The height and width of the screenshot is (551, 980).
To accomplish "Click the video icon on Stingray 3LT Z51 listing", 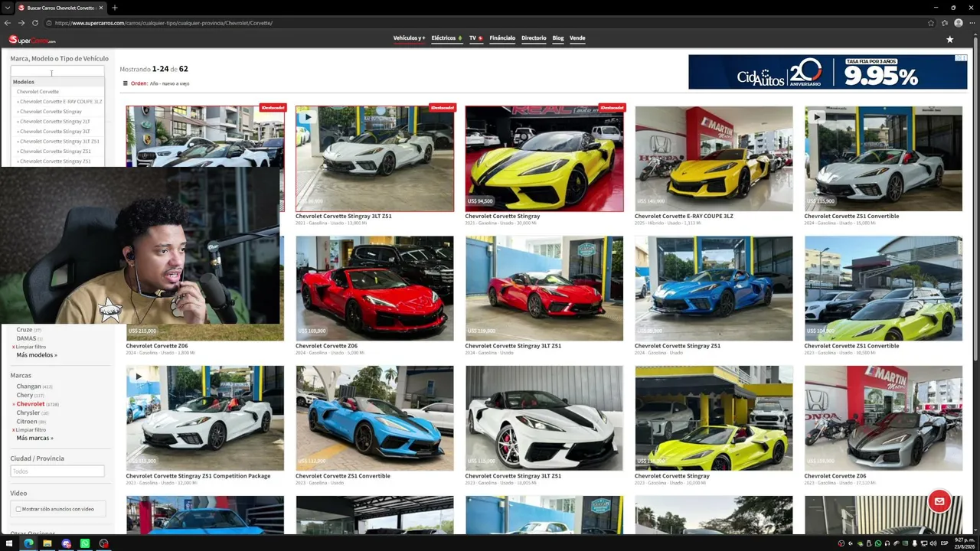I will 306,117.
